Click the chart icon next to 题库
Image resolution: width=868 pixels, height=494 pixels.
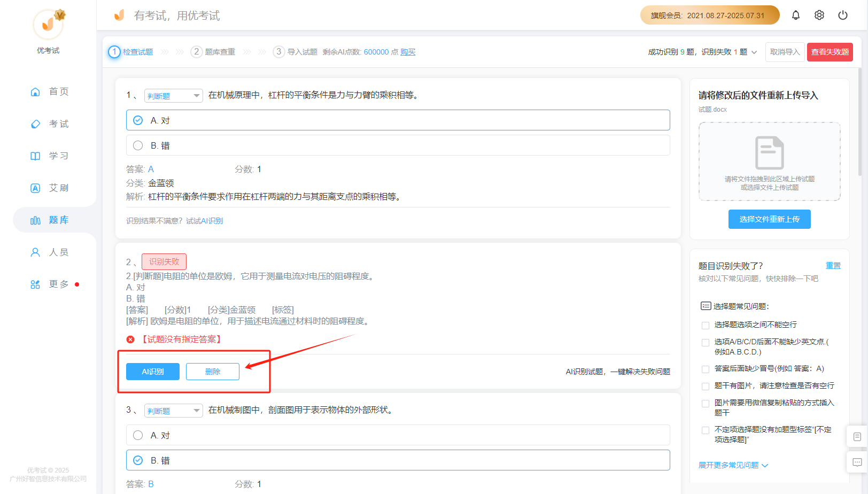pos(35,220)
